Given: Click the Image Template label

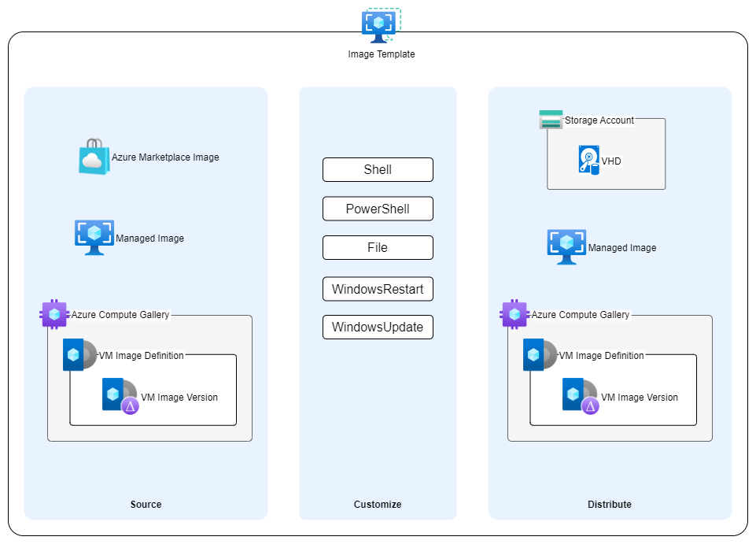Looking at the screenshot, I should coord(382,54).
